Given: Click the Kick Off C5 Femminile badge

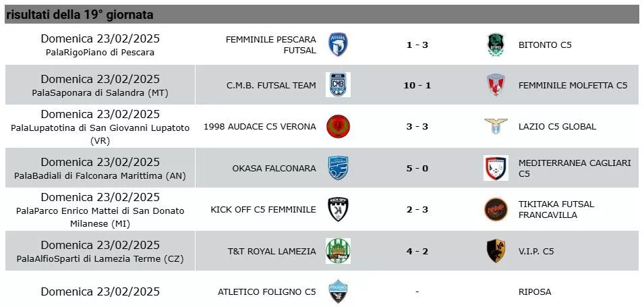Looking at the screenshot, I should [338, 209].
